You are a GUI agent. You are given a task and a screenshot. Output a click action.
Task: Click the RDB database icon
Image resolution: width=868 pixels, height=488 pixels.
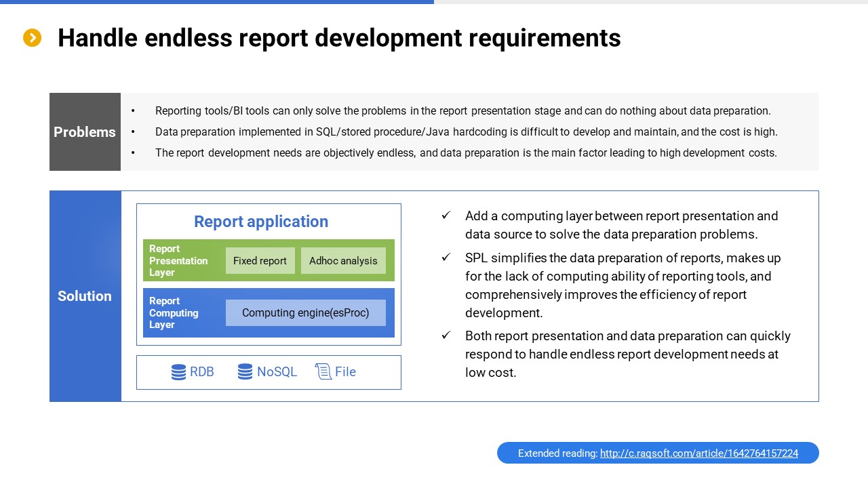point(178,372)
